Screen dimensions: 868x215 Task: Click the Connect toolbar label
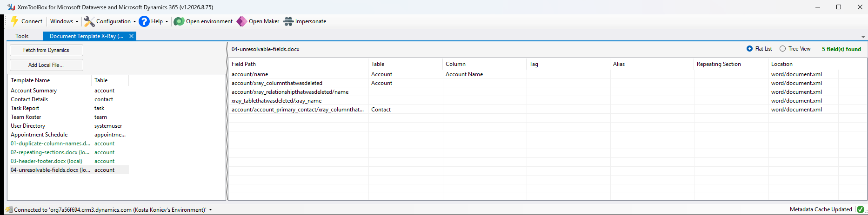[32, 21]
